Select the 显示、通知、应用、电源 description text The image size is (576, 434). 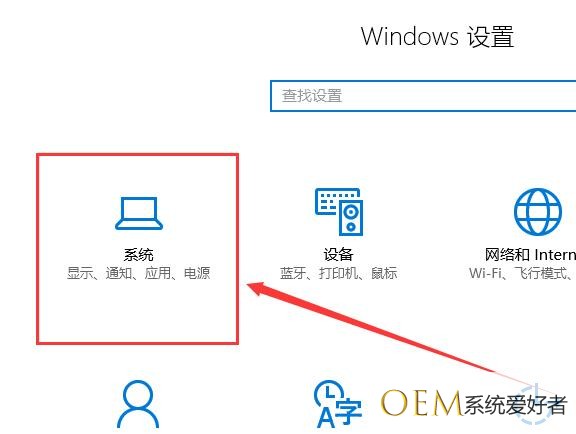(x=138, y=273)
